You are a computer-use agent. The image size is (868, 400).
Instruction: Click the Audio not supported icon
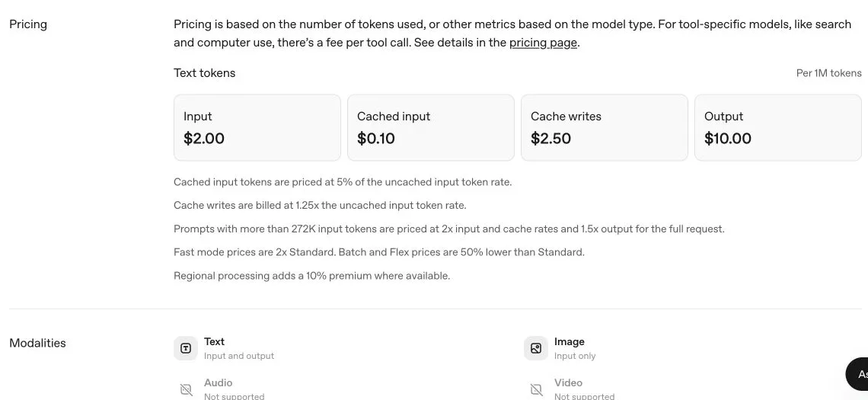click(186, 389)
